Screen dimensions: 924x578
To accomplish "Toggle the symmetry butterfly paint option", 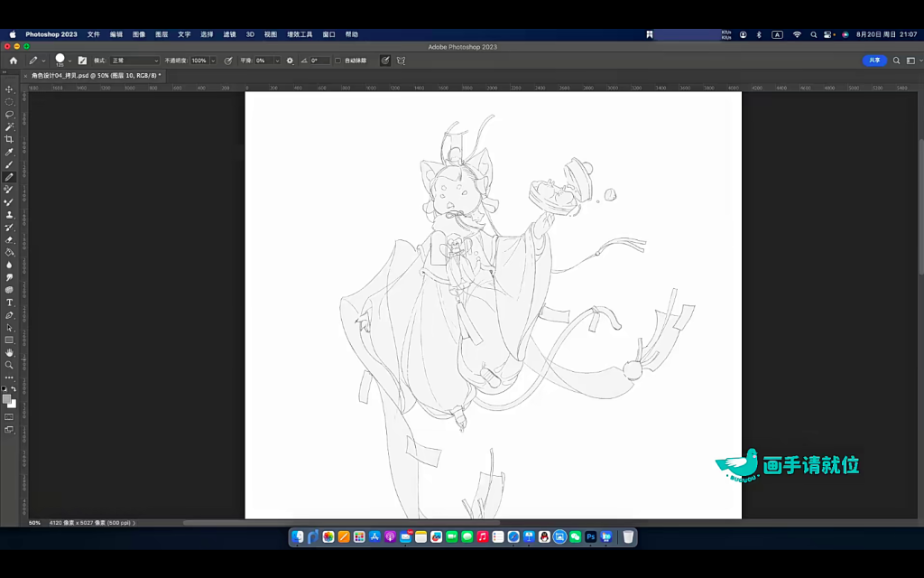I will pos(402,61).
